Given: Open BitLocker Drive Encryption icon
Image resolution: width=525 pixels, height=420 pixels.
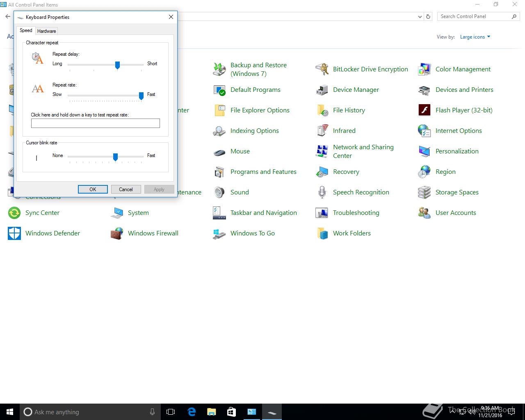Looking at the screenshot, I should click(322, 69).
